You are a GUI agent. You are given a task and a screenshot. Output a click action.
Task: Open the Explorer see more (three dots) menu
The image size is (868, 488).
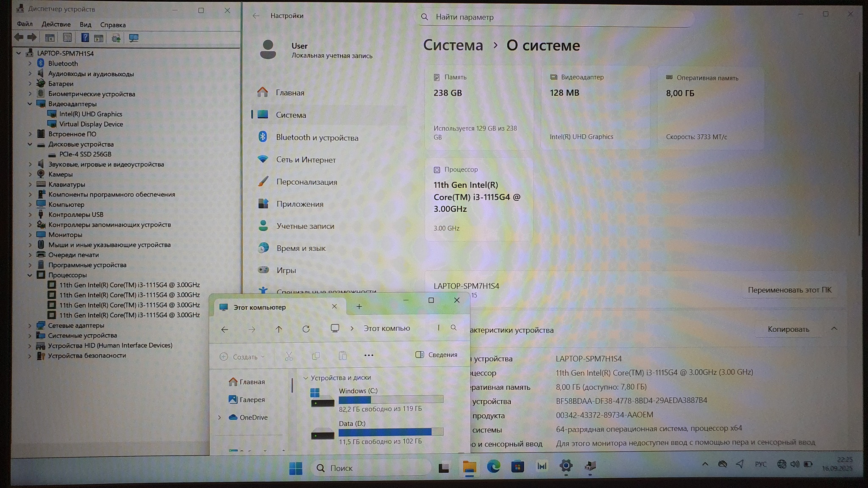point(369,355)
